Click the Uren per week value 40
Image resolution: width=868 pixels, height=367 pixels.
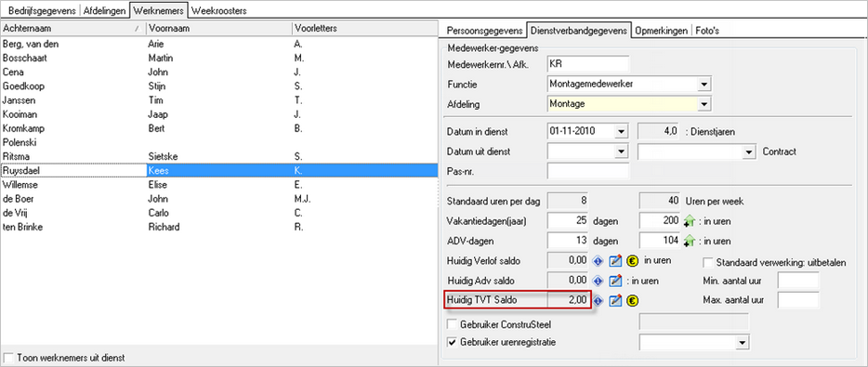[x=660, y=201]
